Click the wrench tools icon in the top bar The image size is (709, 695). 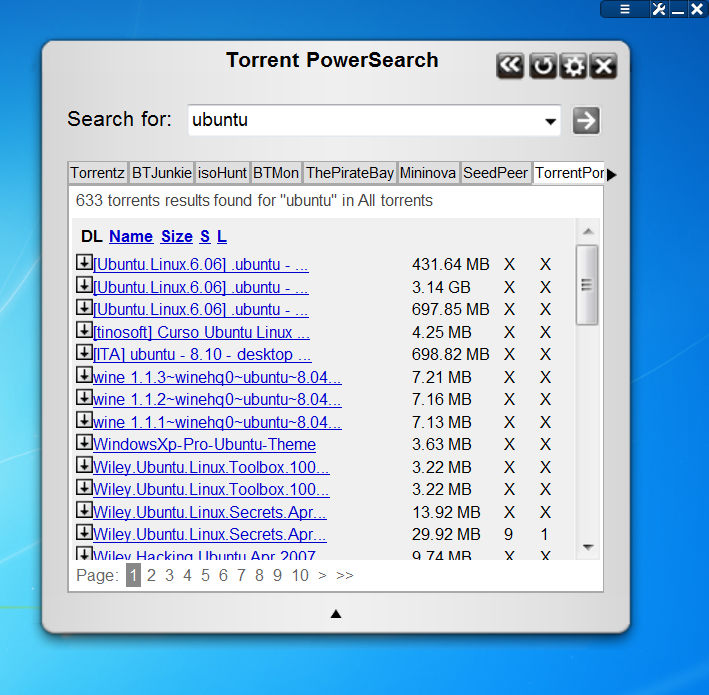pyautogui.click(x=658, y=9)
